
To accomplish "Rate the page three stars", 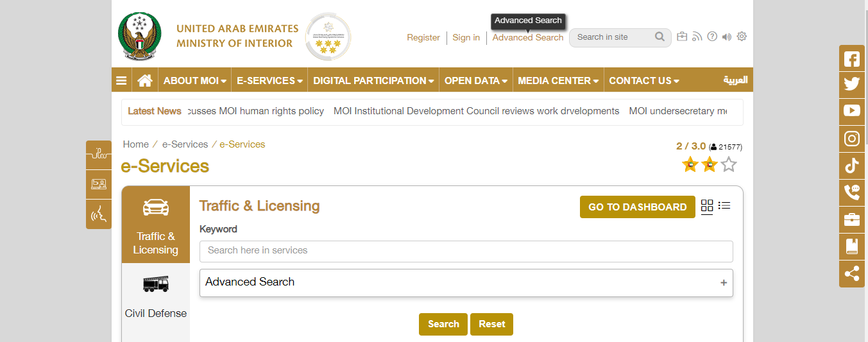I will [728, 165].
